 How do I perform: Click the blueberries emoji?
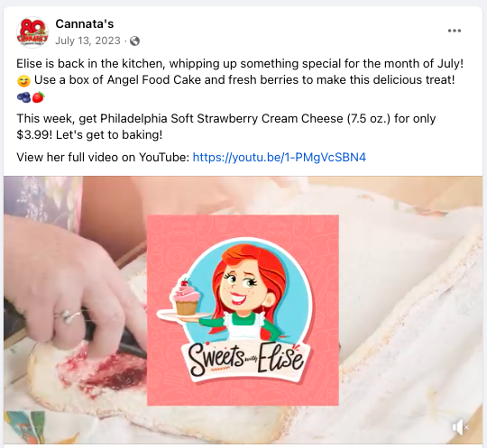pyautogui.click(x=23, y=97)
